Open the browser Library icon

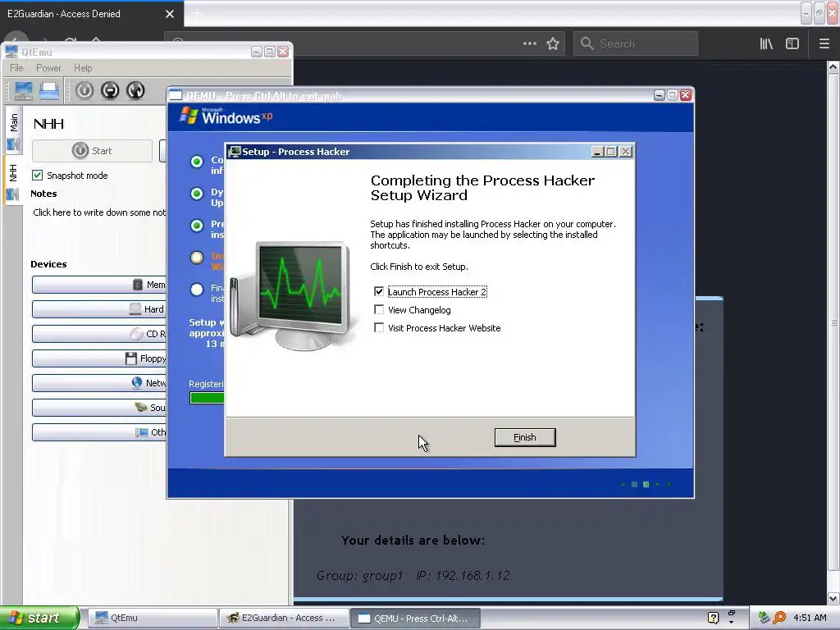pyautogui.click(x=766, y=43)
